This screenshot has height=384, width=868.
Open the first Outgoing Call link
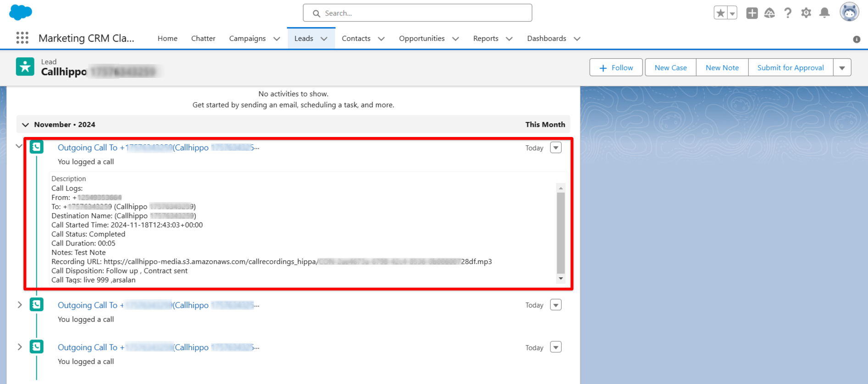tap(158, 148)
